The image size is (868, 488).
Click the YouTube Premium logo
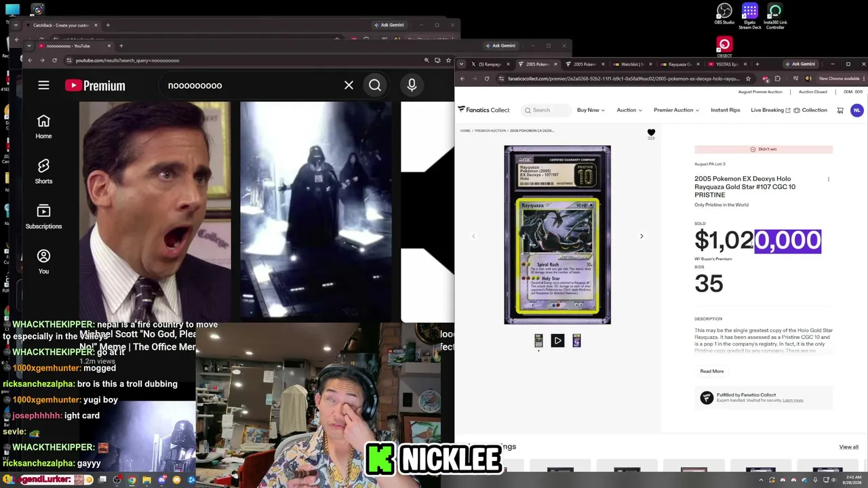95,85
